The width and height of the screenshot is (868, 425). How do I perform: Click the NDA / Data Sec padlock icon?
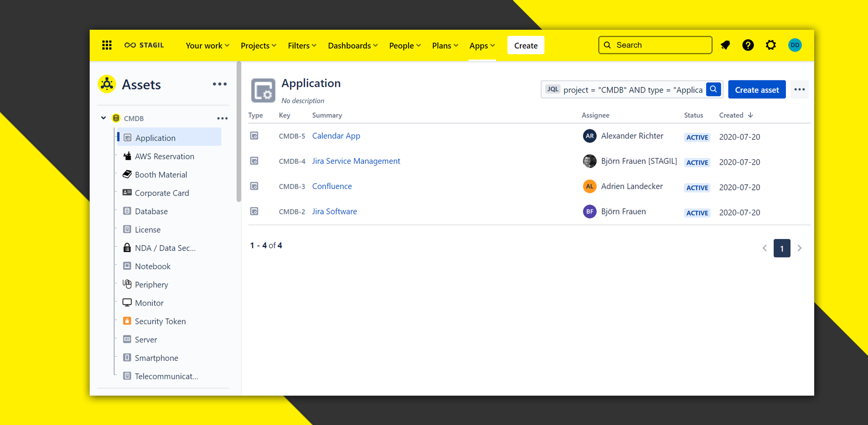point(127,247)
